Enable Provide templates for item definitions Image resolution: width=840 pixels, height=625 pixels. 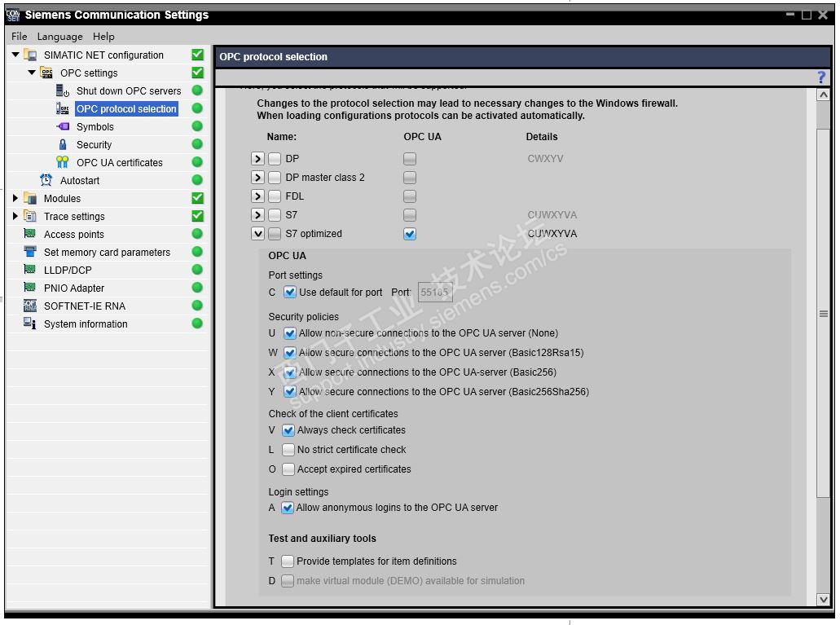[288, 561]
